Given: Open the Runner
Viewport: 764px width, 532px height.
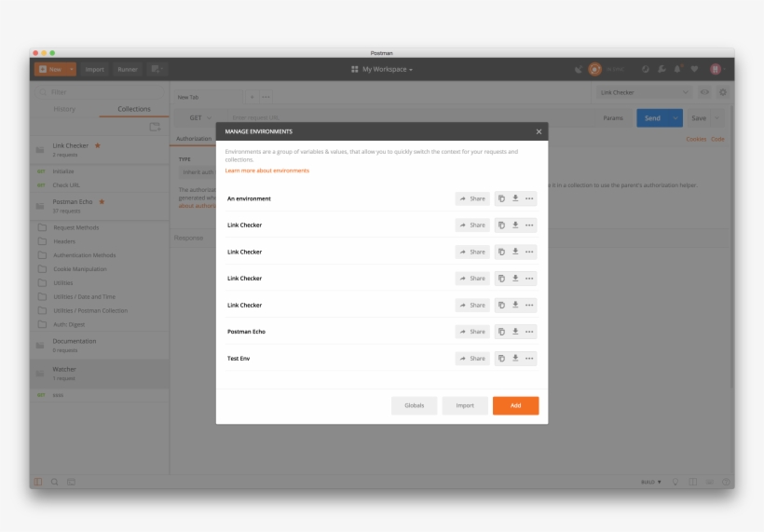Looking at the screenshot, I should click(x=128, y=69).
